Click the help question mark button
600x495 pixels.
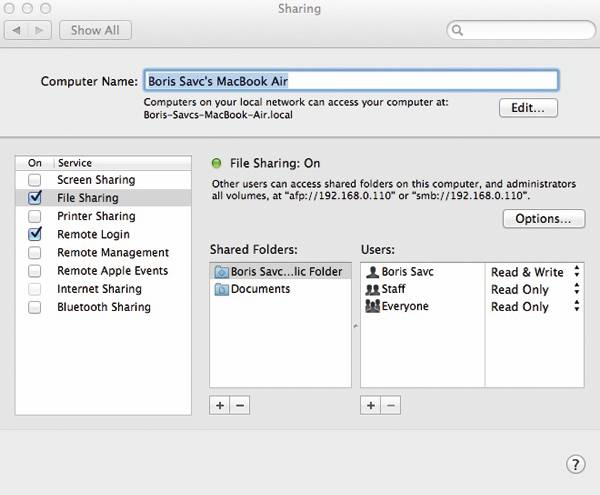[575, 464]
